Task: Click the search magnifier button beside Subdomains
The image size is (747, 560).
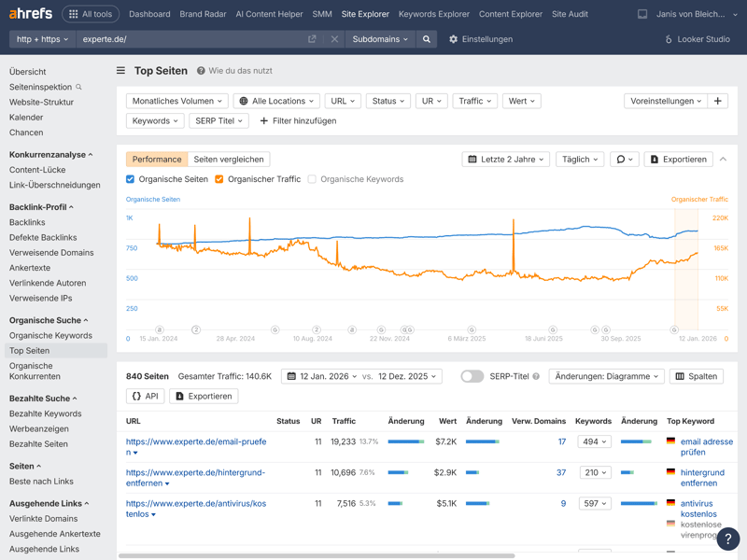Action: [427, 39]
